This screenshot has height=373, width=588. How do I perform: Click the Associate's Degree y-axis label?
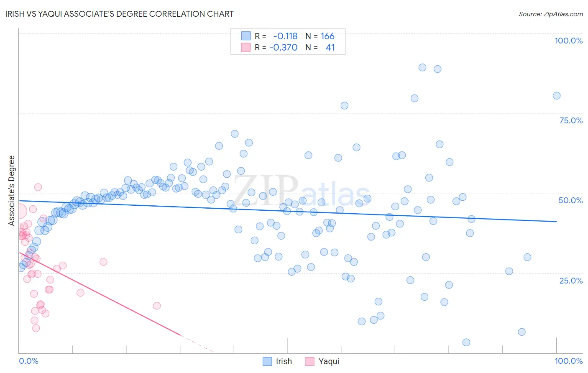pyautogui.click(x=11, y=191)
